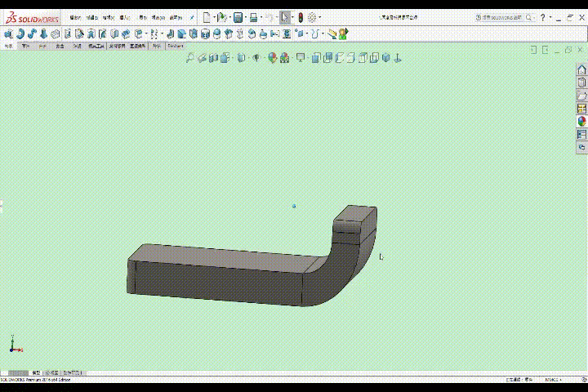Click the Apply Scene icon in view toolbar
Image resolution: width=588 pixels, height=392 pixels.
click(285, 58)
